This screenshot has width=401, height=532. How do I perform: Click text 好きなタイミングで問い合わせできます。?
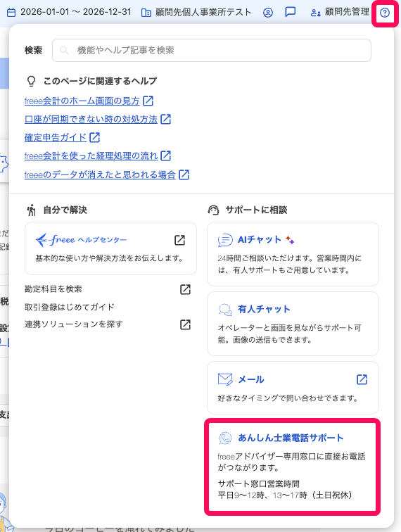[x=288, y=398]
